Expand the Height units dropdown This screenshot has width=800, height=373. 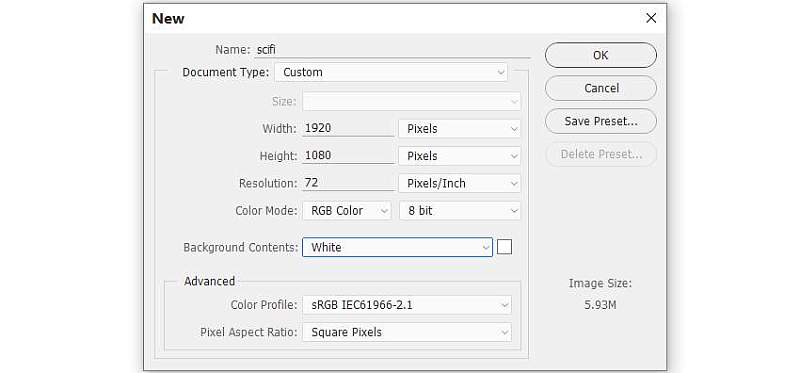tap(459, 156)
